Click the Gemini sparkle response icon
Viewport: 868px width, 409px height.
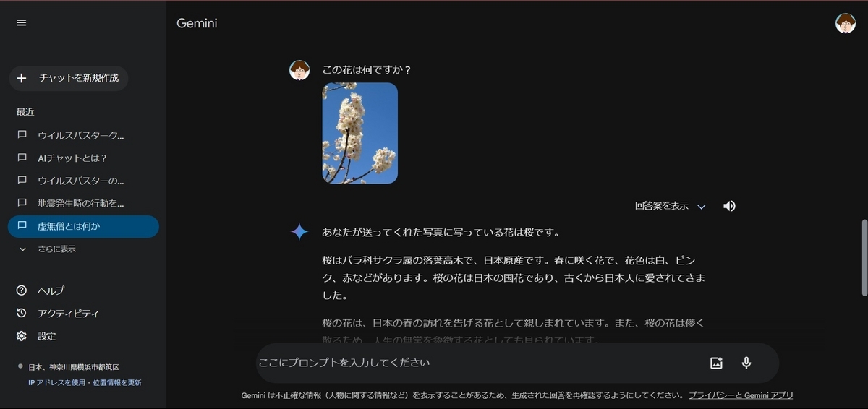[x=299, y=232]
